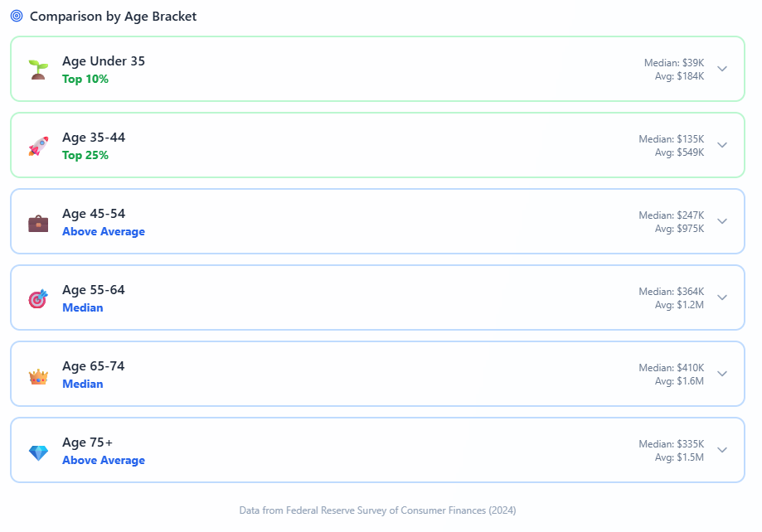The height and width of the screenshot is (532, 762).
Task: Click the Top 25% ranking label
Action: coord(85,155)
